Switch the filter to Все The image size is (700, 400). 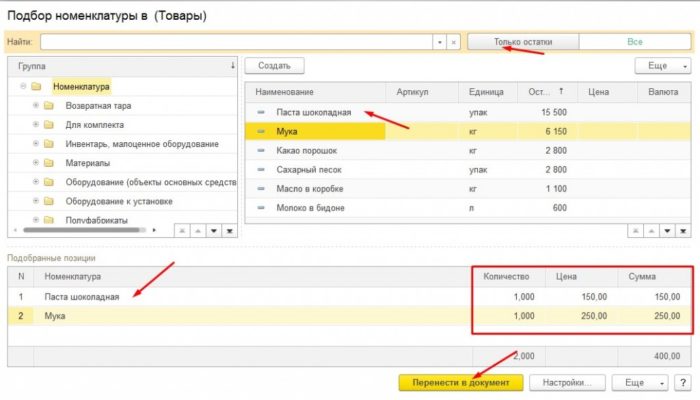[x=634, y=42]
